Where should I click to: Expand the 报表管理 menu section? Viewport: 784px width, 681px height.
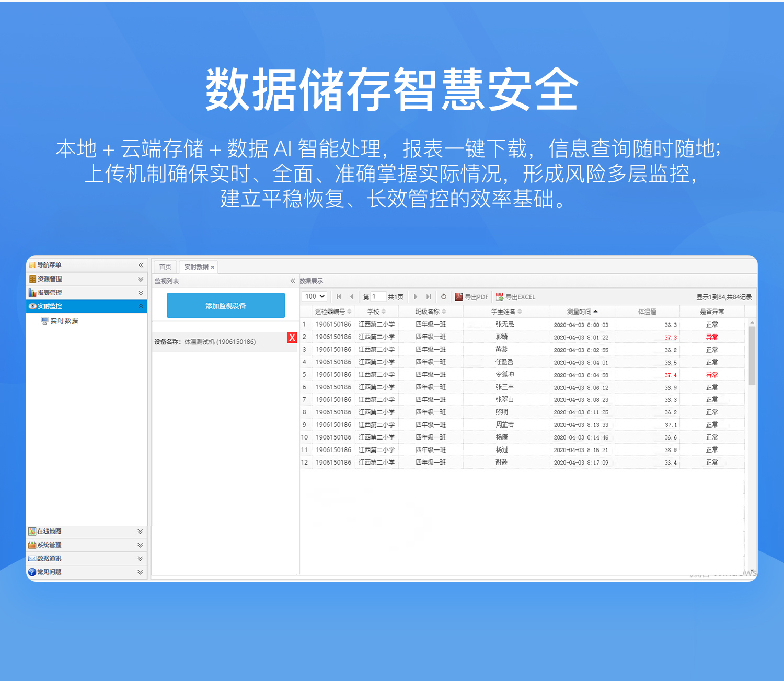[x=140, y=293]
